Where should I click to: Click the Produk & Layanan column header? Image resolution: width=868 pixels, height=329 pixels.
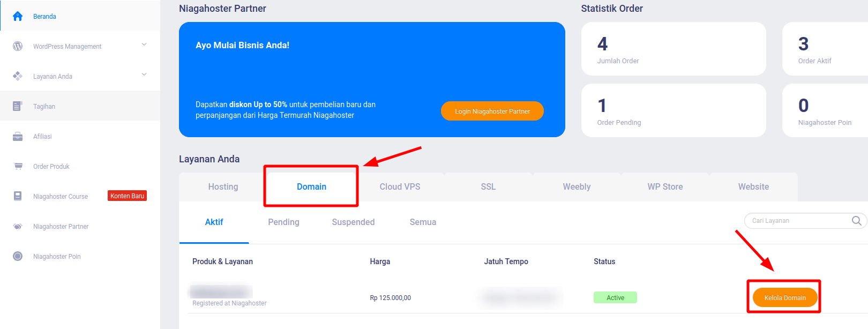222,261
